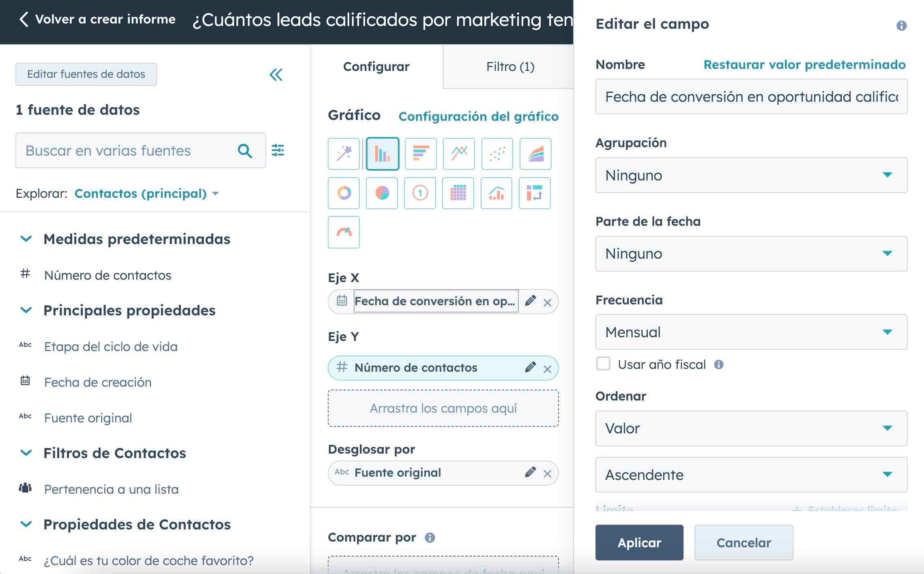The image size is (924, 574).
Task: Select the pivot table chart type
Action: [535, 193]
